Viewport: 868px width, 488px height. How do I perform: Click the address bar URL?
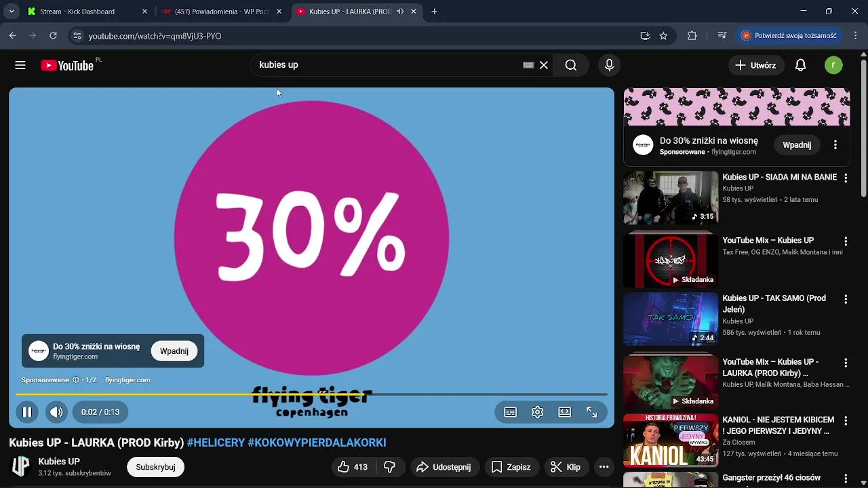155,36
